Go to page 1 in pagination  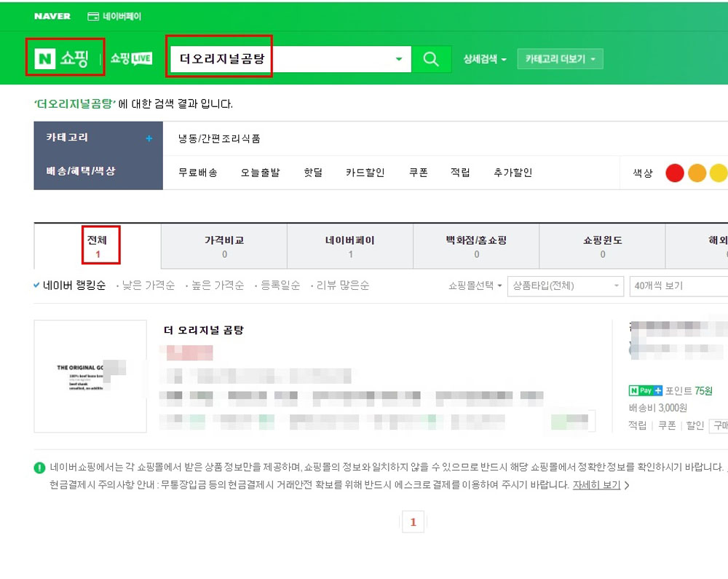[414, 522]
